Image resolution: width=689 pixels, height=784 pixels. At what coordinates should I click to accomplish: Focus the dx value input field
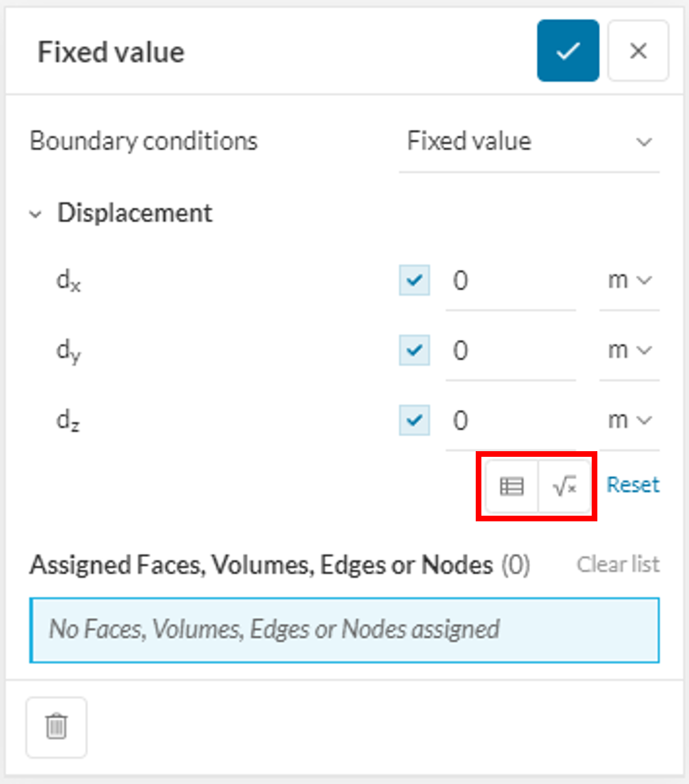[x=510, y=280]
